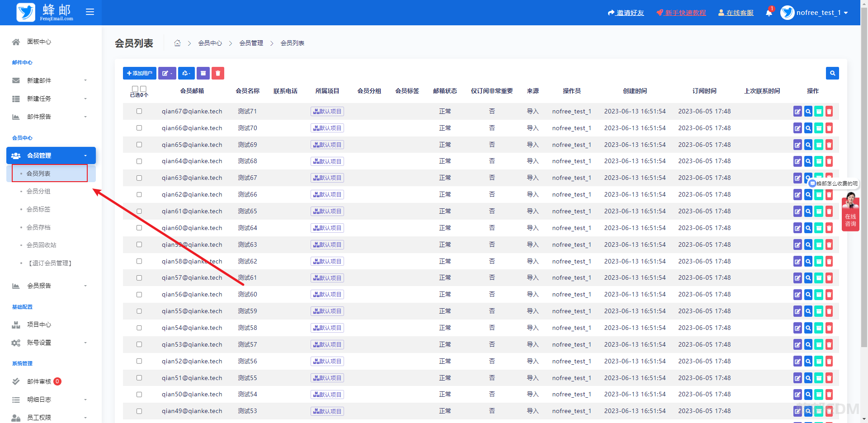Viewport: 868px width, 423px height.
Task: Archive the qian58@qianke.tech member
Action: [x=819, y=261]
